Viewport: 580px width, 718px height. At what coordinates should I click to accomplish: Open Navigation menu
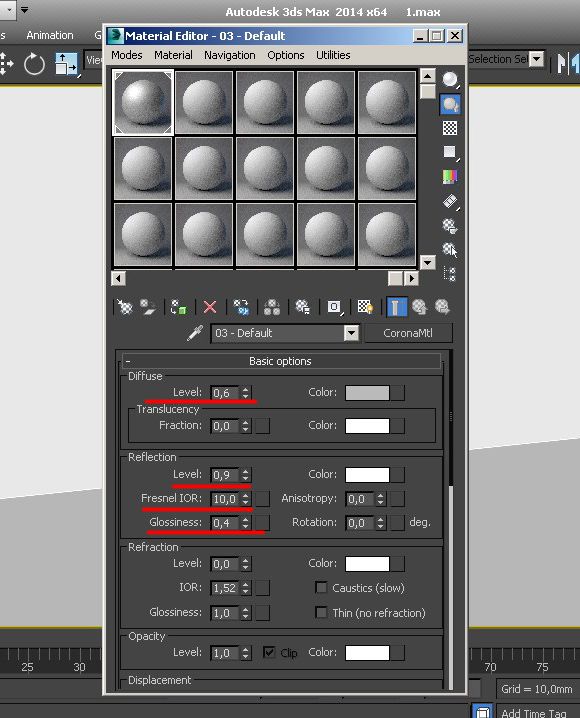tap(230, 55)
